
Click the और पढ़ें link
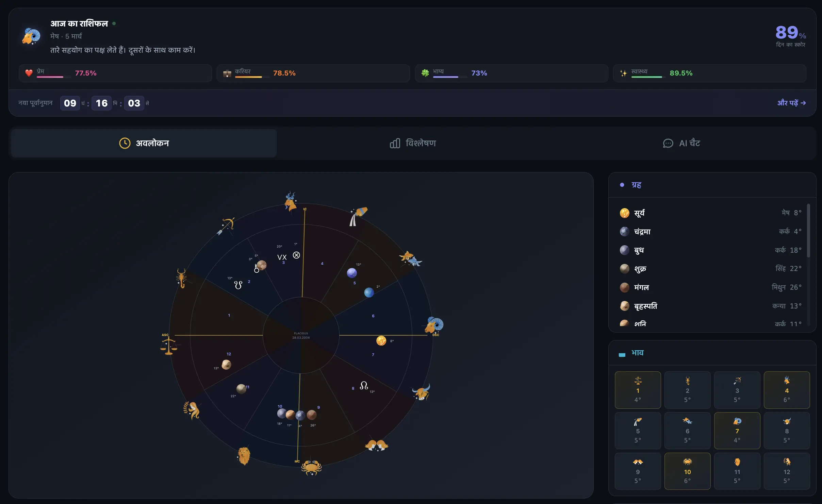click(791, 103)
